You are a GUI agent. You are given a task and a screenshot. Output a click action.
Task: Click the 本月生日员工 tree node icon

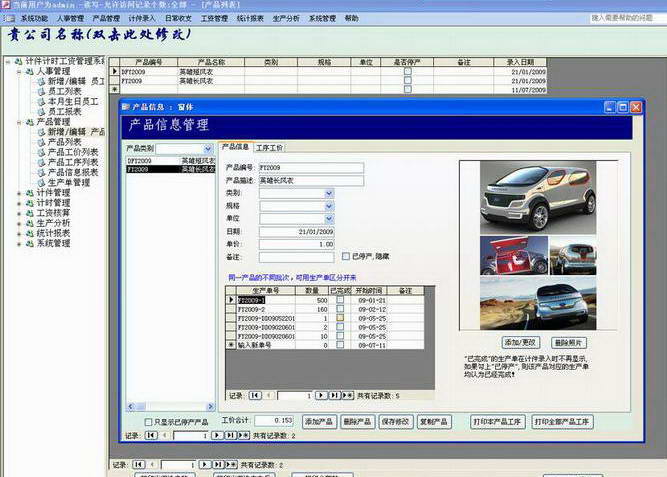(x=43, y=101)
